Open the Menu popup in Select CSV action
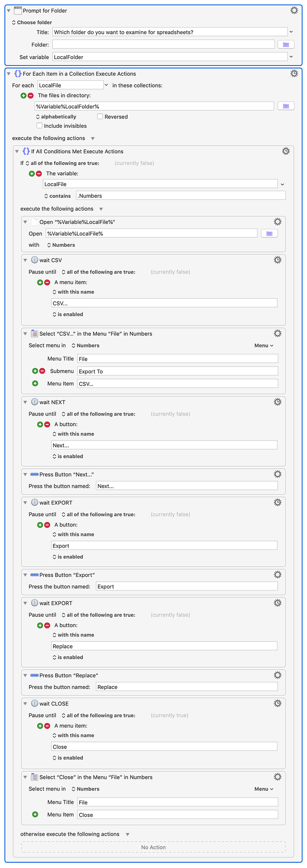This screenshot has height=868, width=307. (264, 346)
